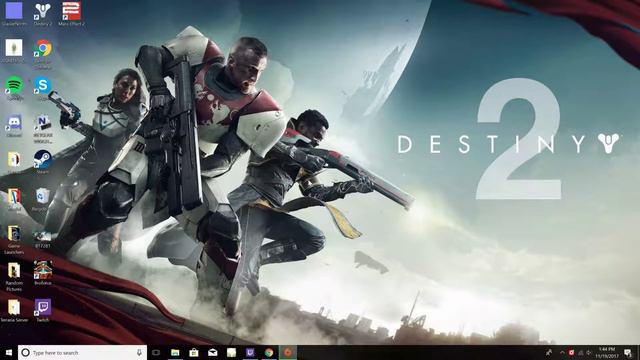Focus the 'Type here to search' box
The height and width of the screenshot is (360, 640).
(82, 353)
